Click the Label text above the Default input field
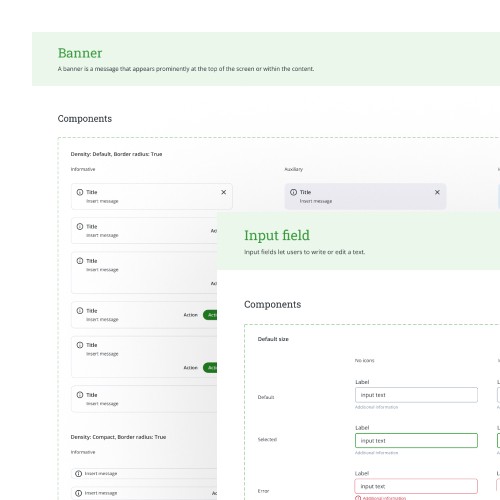Viewport: 500px width, 500px height. (x=362, y=382)
